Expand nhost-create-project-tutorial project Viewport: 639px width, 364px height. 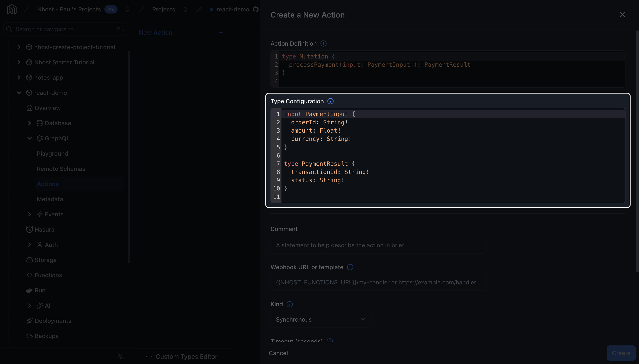[19, 47]
